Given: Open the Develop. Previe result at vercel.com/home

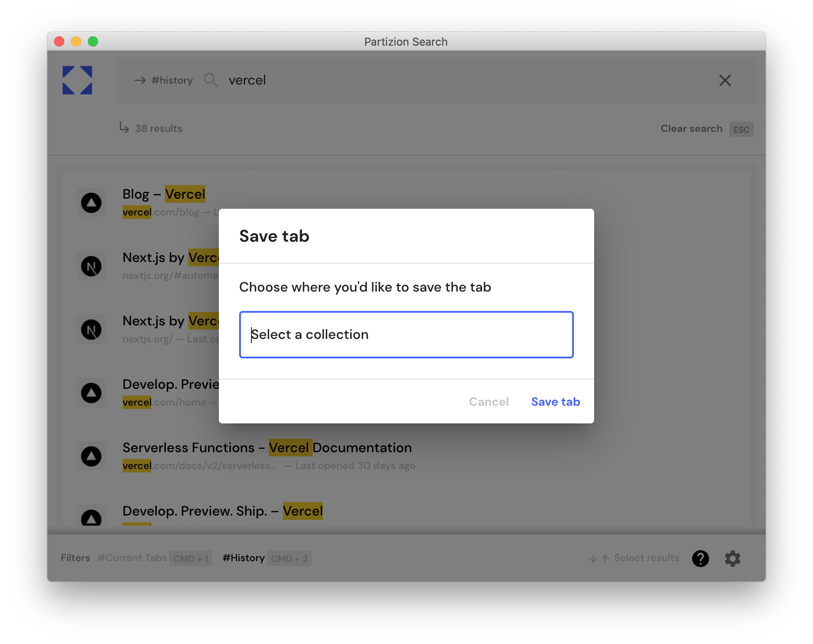Looking at the screenshot, I should click(171, 385).
